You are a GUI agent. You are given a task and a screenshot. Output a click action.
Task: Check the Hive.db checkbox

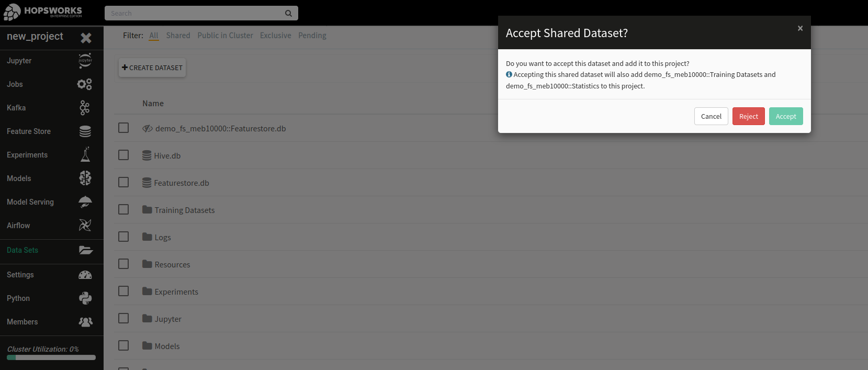pyautogui.click(x=123, y=155)
